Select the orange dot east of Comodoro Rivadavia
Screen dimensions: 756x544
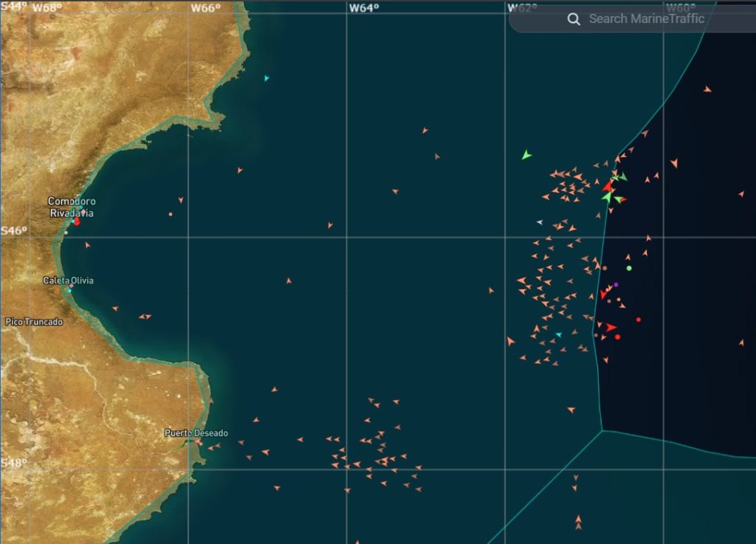pos(171,215)
